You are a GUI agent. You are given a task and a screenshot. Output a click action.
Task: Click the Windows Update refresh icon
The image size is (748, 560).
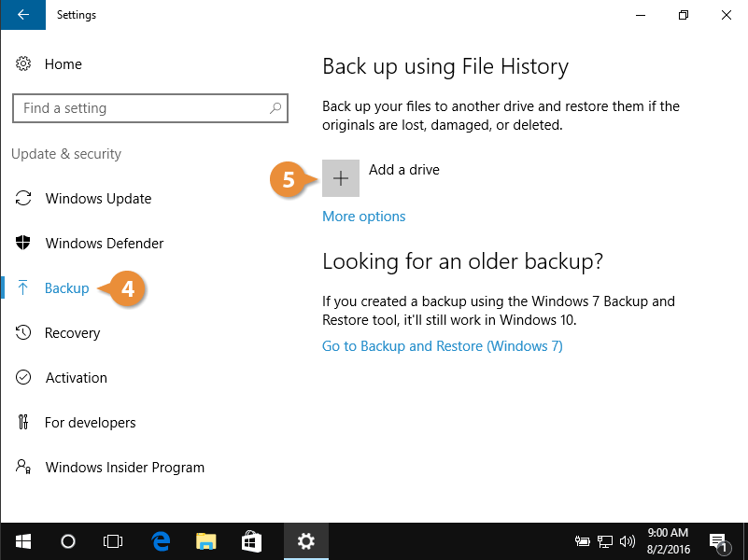(x=23, y=198)
